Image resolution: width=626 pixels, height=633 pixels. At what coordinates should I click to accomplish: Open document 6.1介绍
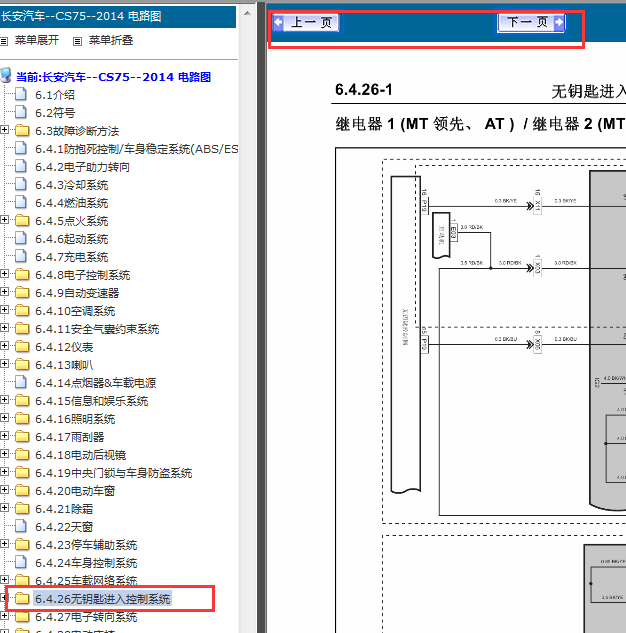click(54, 95)
